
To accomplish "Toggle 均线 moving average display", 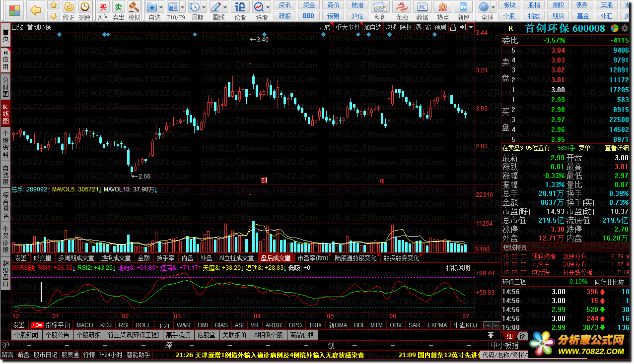I will click(390, 28).
